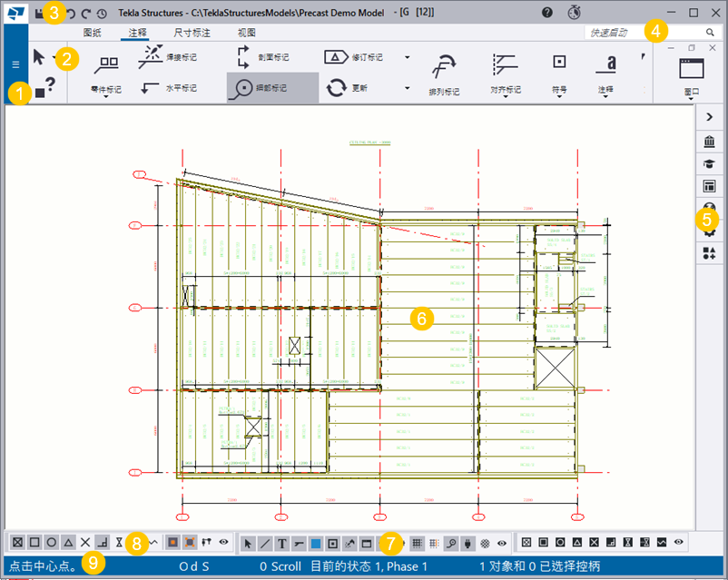728x580 pixels.
Task: Choose the selection arrow tool in ribbon
Action: [x=39, y=57]
